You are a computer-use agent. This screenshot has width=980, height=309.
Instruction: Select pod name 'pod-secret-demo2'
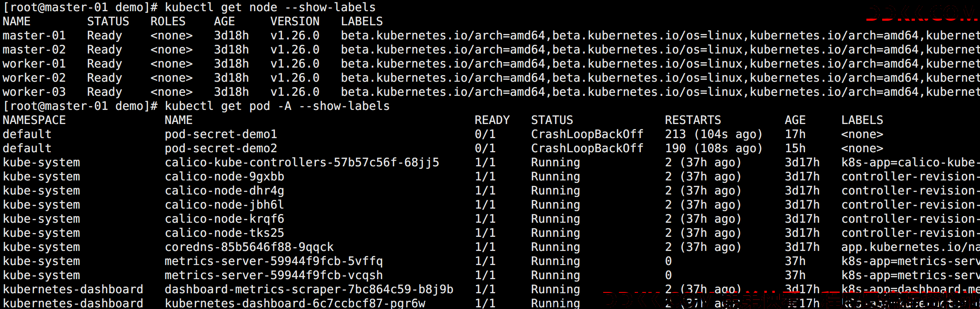coord(221,148)
